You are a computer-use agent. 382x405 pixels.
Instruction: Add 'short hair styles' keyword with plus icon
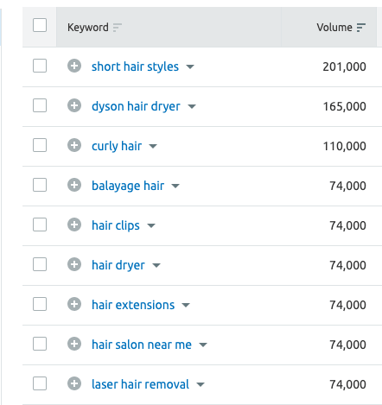pyautogui.click(x=74, y=66)
